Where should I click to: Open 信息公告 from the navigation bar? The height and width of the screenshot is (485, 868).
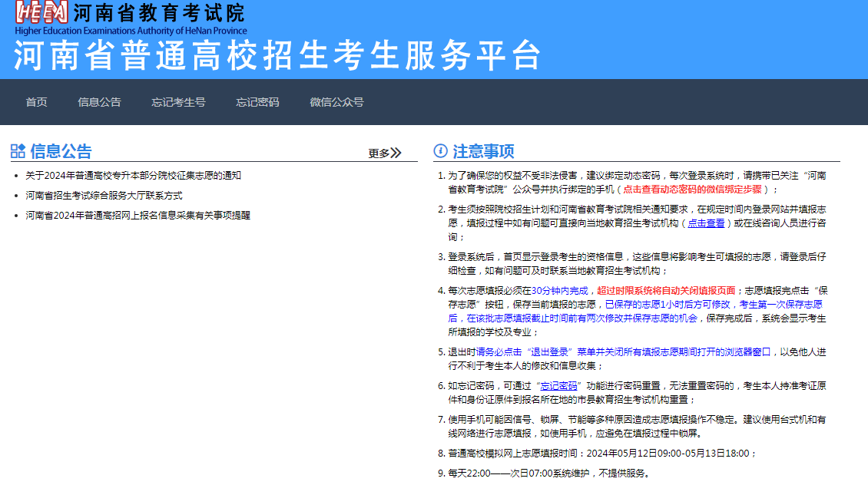(x=98, y=102)
